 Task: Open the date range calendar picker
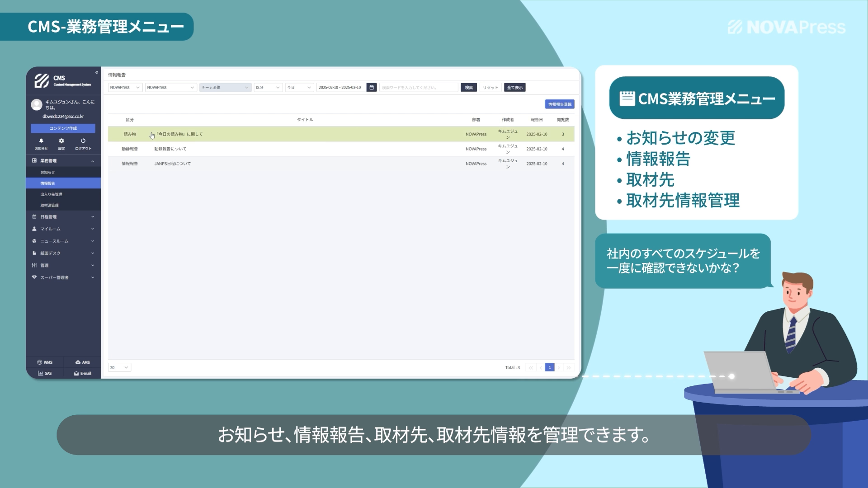[372, 87]
